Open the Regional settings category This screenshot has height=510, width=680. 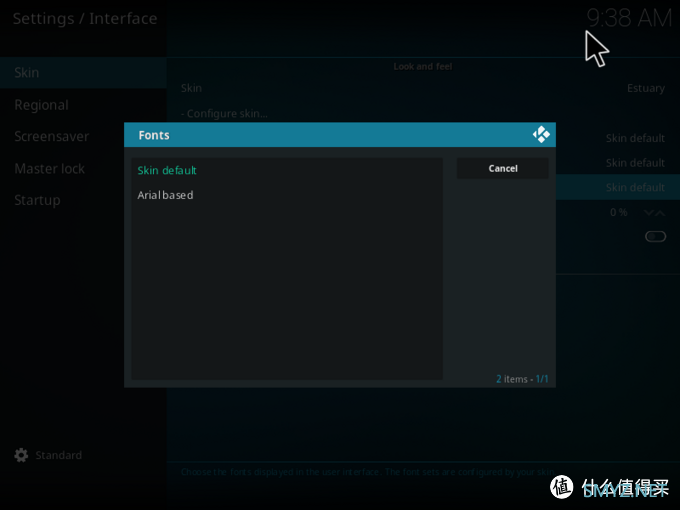pyautogui.click(x=41, y=105)
